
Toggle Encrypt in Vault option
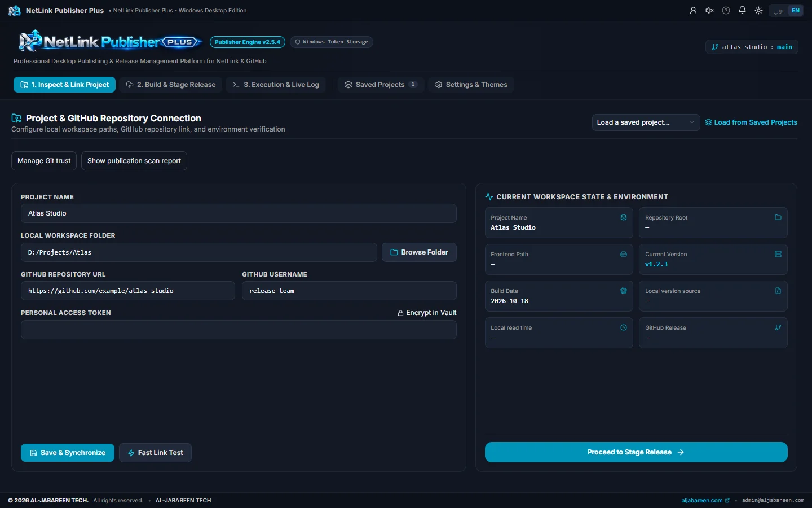427,313
